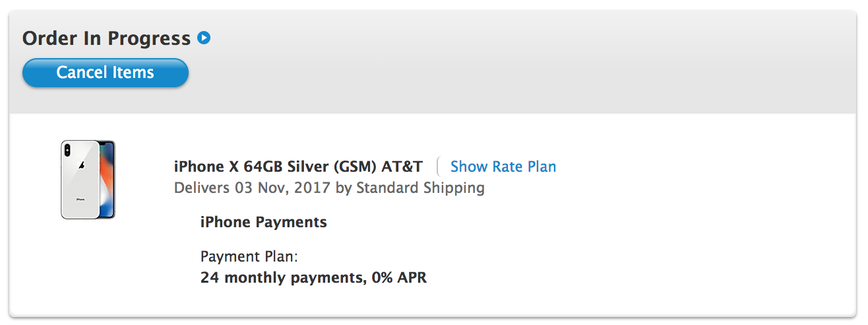Click the rear camera on the iPhone image
Image resolution: width=868 pixels, height=325 pixels.
(67, 150)
